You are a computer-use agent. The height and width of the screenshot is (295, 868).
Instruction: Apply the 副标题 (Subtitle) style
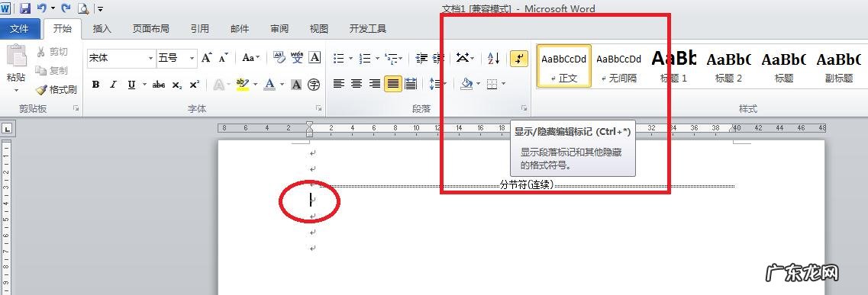(839, 66)
